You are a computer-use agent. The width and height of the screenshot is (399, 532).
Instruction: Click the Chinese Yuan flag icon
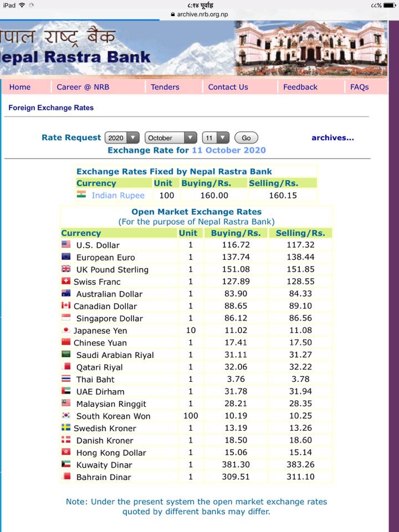click(x=66, y=342)
